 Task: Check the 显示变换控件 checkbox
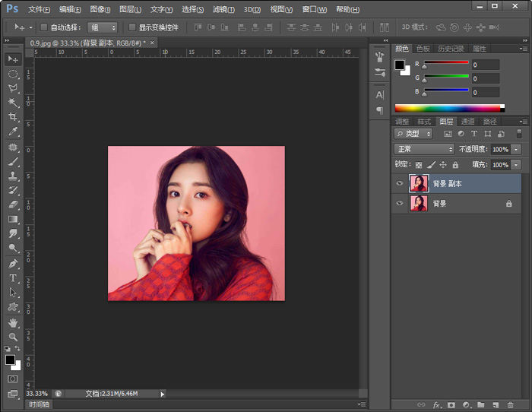pyautogui.click(x=132, y=27)
